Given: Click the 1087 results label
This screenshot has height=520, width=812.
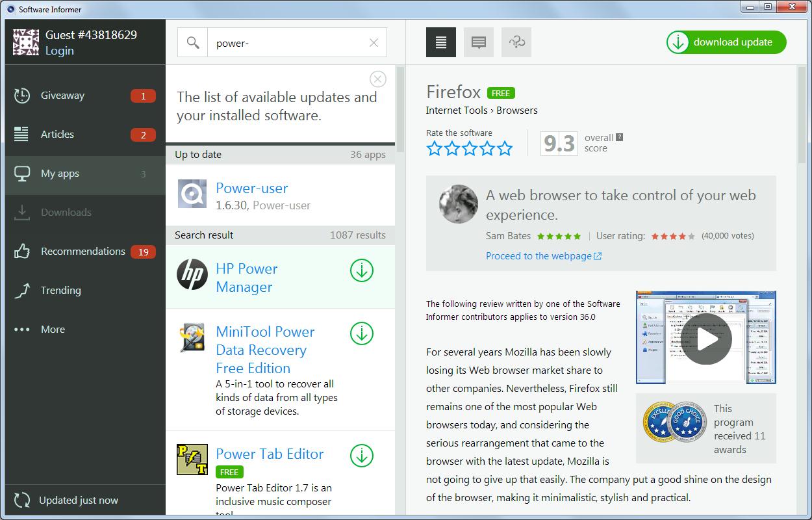Looking at the screenshot, I should click(358, 235).
